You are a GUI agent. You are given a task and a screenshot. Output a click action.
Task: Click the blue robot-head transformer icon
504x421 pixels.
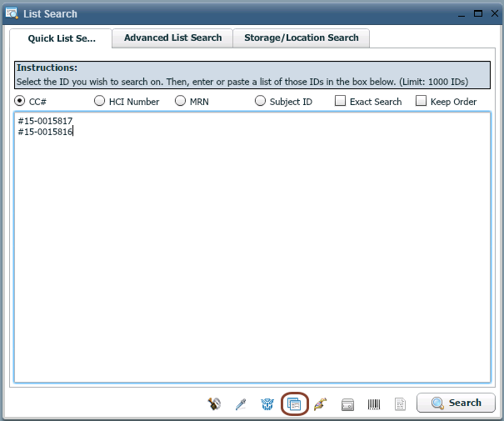[x=267, y=404]
